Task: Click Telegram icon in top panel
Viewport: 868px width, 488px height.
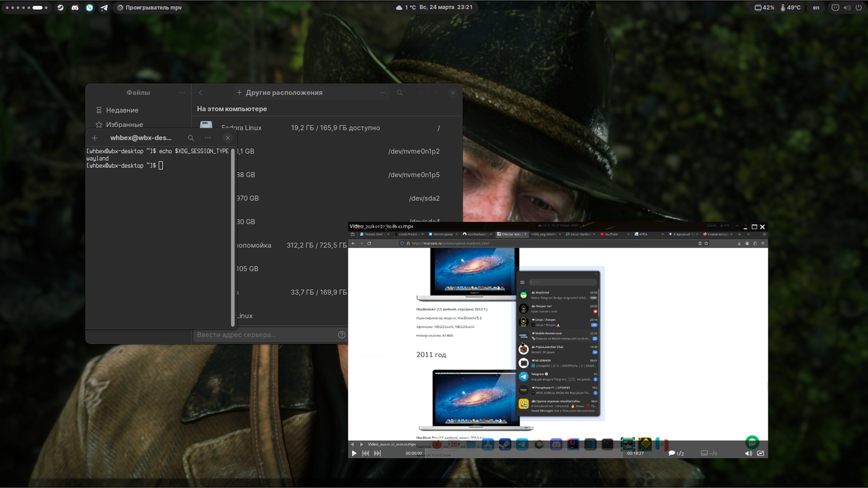Action: click(104, 7)
